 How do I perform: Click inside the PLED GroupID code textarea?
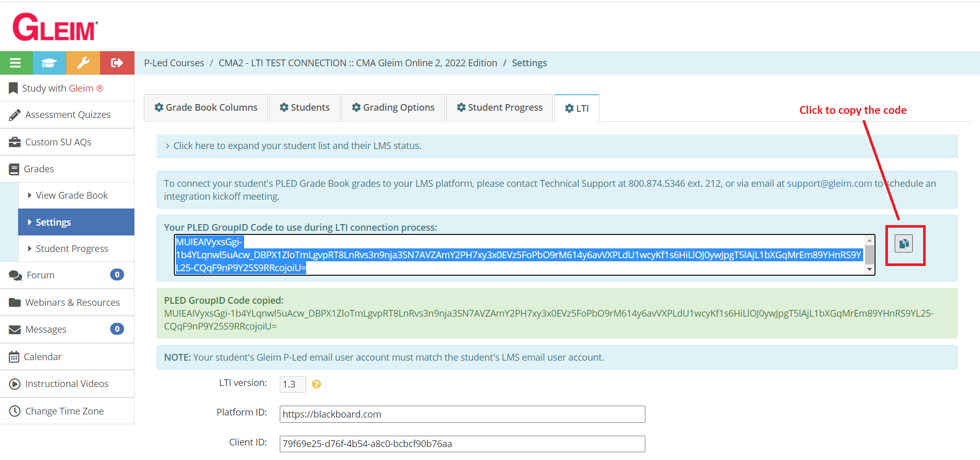[524, 255]
